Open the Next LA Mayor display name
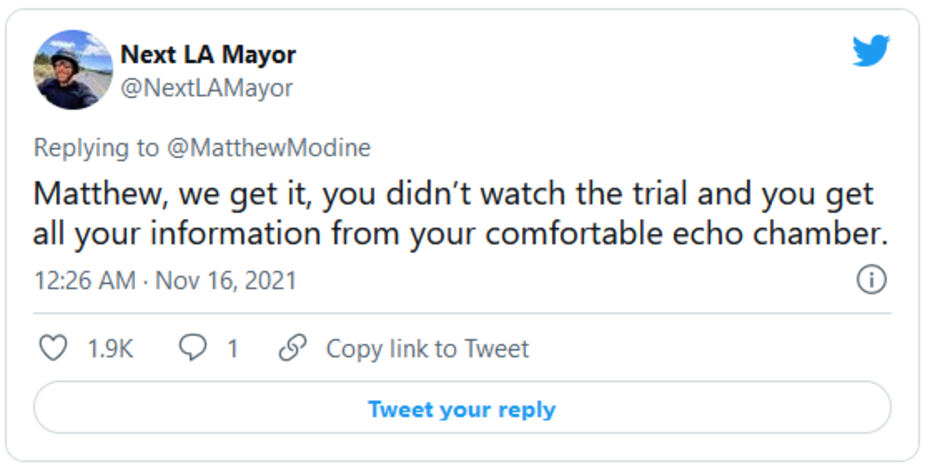This screenshot has width=930, height=472. coord(208,54)
